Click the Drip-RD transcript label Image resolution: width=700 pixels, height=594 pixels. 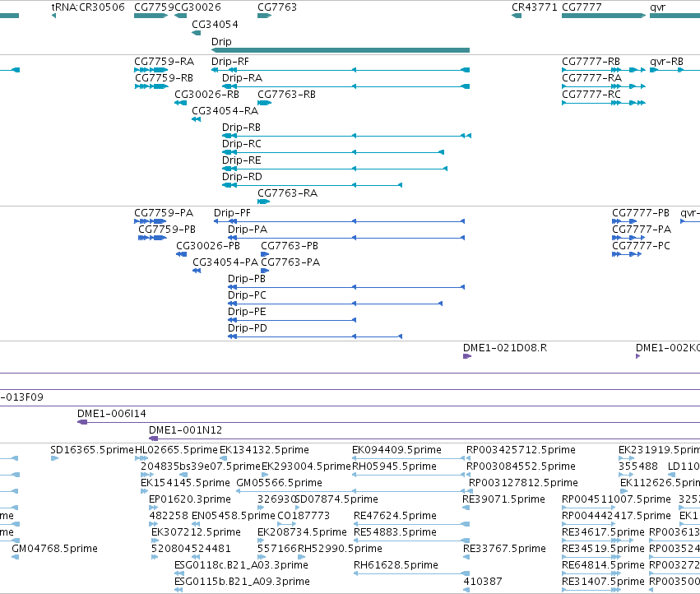[x=242, y=177]
